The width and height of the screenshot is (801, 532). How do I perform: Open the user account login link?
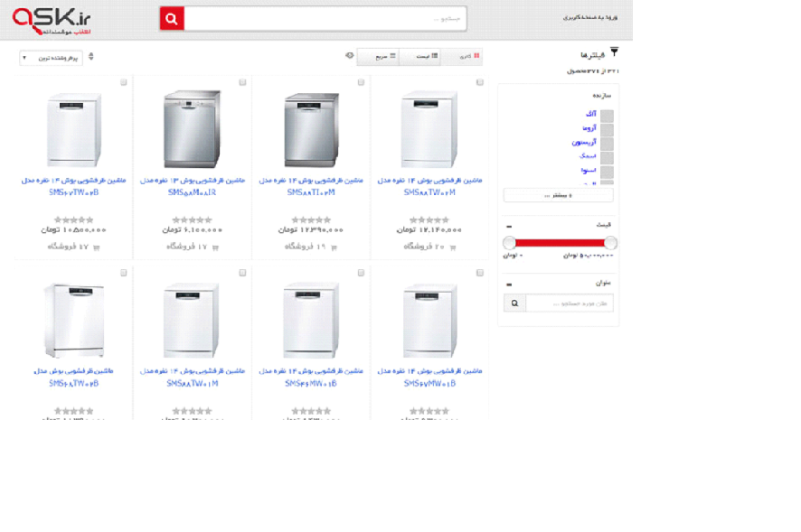(590, 17)
